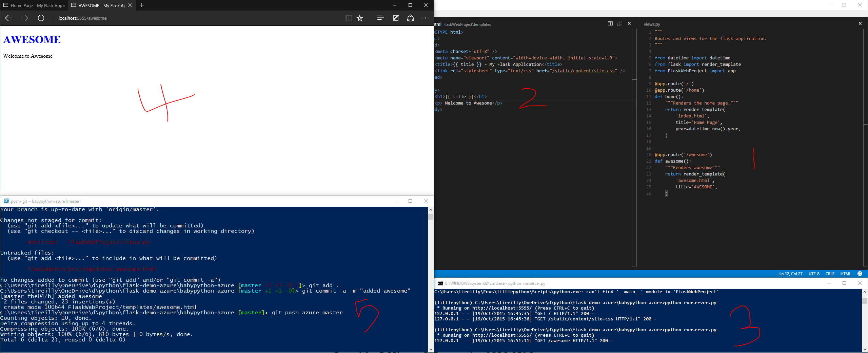Click modified: FlaskWebProject/views.py line
This screenshot has height=353, width=868.
coord(88,242)
